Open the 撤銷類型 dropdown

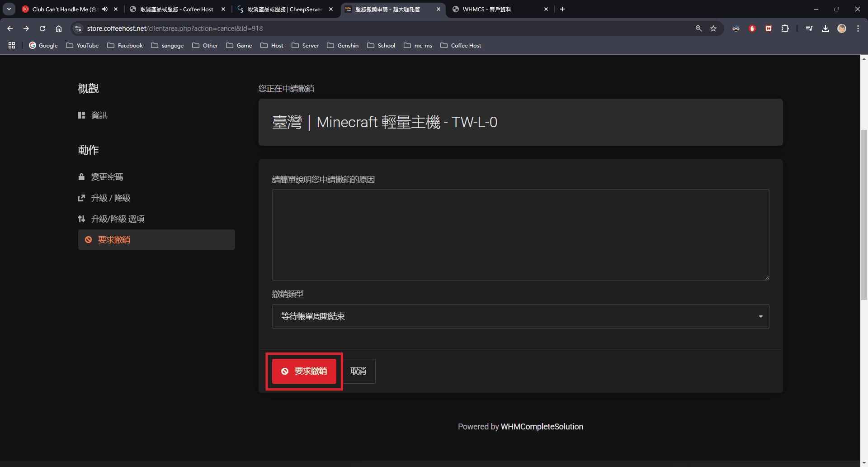pos(520,316)
